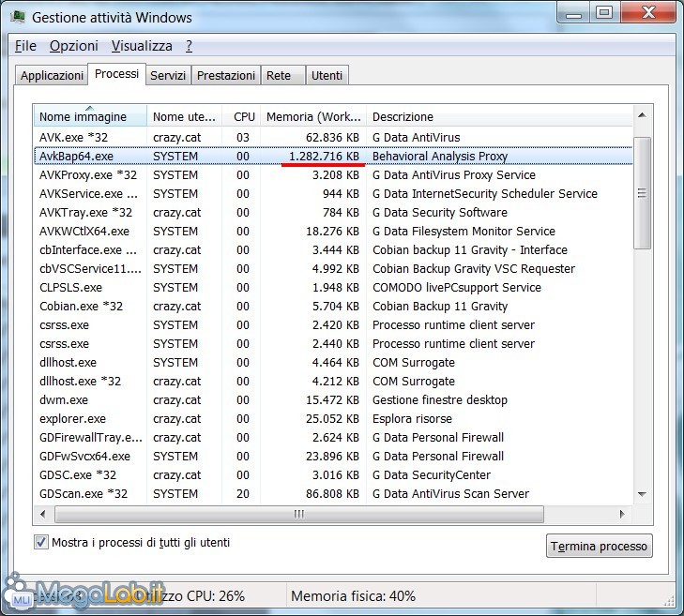Screen dimensions: 684x616
Task: Sort processes by CPU column header
Action: [244, 117]
